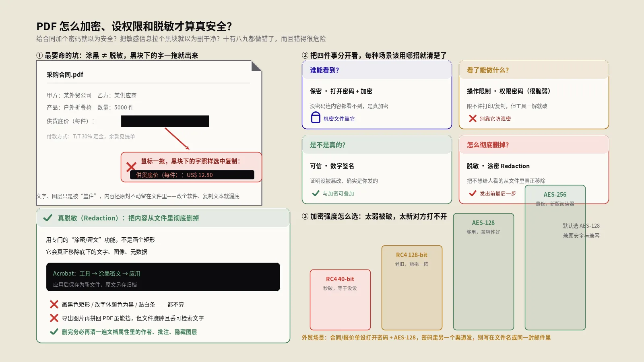Click the callout text 鼠标一拖,黑块下的字照样选中复制
This screenshot has height=362, width=644.
coord(190,161)
